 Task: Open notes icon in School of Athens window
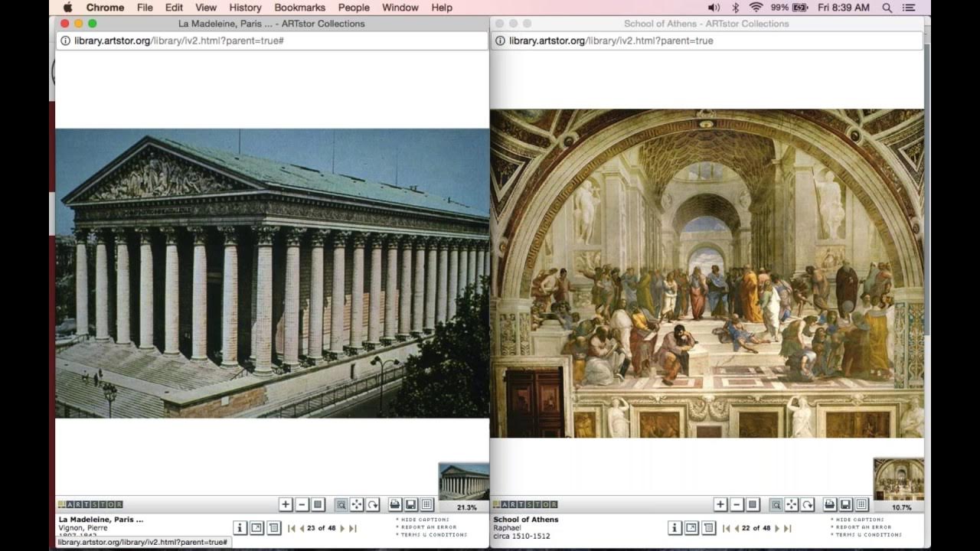pyautogui.click(x=709, y=528)
